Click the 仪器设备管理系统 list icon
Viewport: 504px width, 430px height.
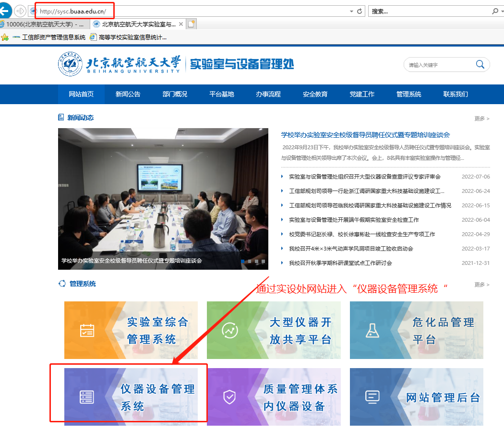87,397
